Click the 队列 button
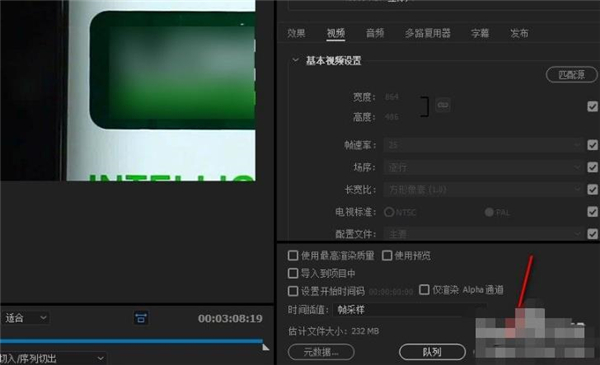Image resolution: width=600 pixels, height=365 pixels. point(432,352)
